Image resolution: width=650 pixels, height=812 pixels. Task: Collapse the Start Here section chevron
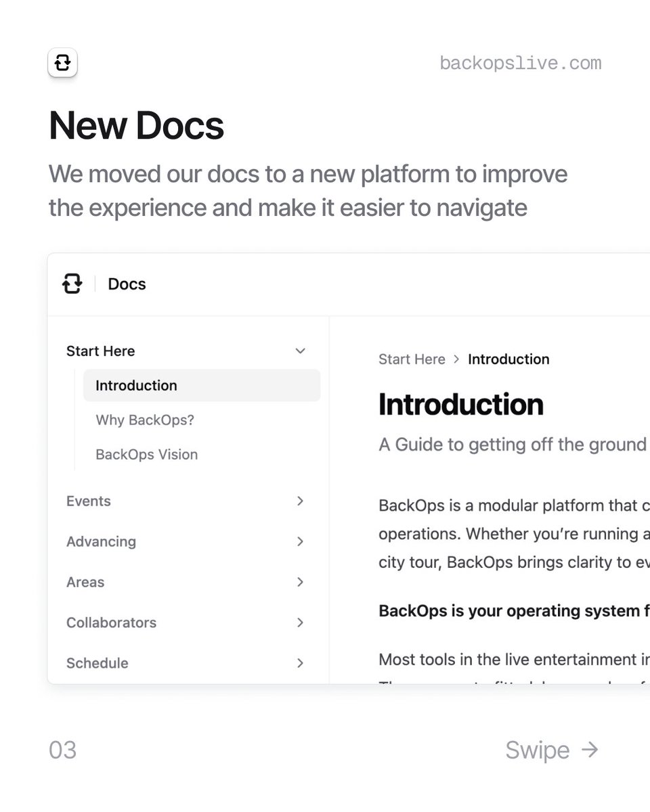tap(301, 351)
